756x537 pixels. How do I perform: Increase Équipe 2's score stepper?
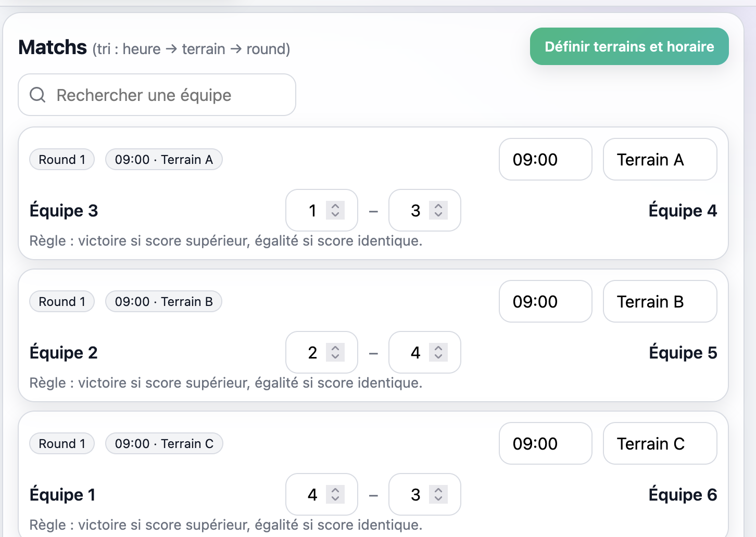pos(336,348)
